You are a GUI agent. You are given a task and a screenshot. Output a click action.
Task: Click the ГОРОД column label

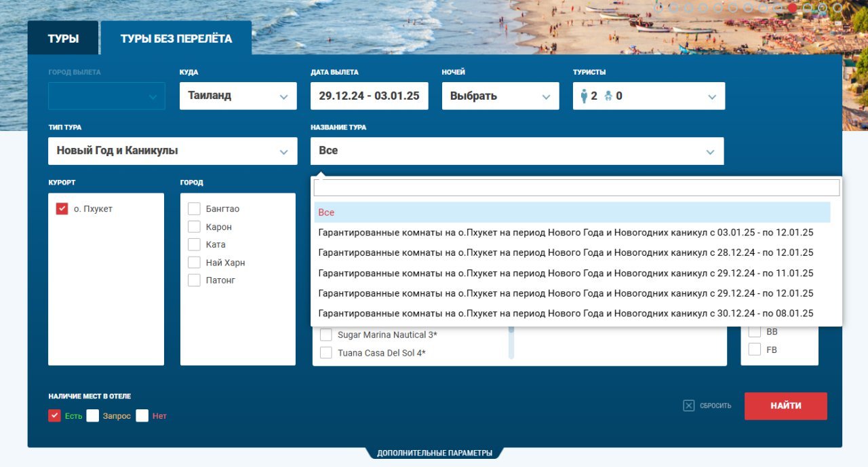[x=191, y=183]
